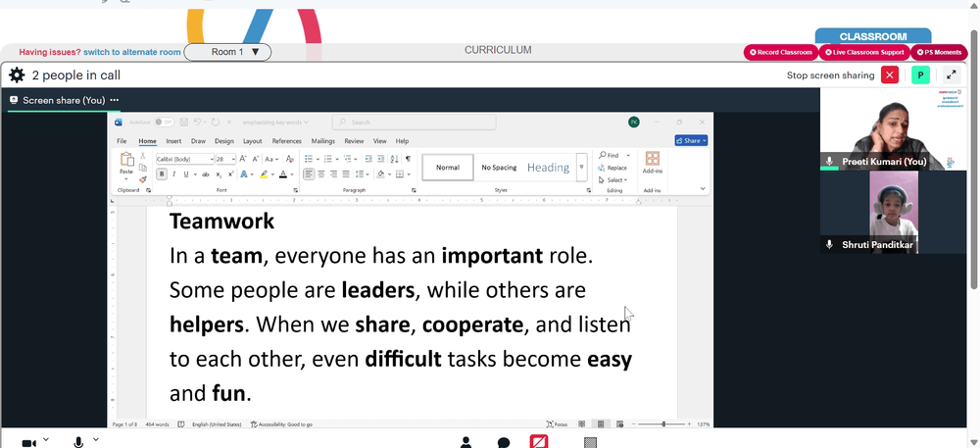Open the Layout ribbon tab
The height and width of the screenshot is (448, 980).
tap(253, 141)
